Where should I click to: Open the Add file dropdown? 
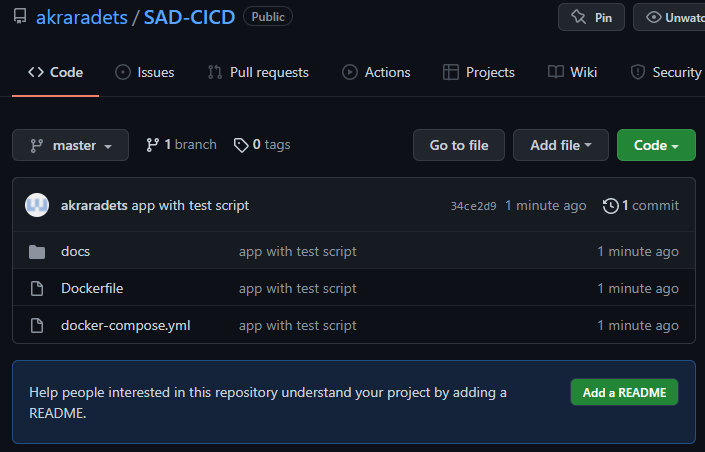point(561,145)
